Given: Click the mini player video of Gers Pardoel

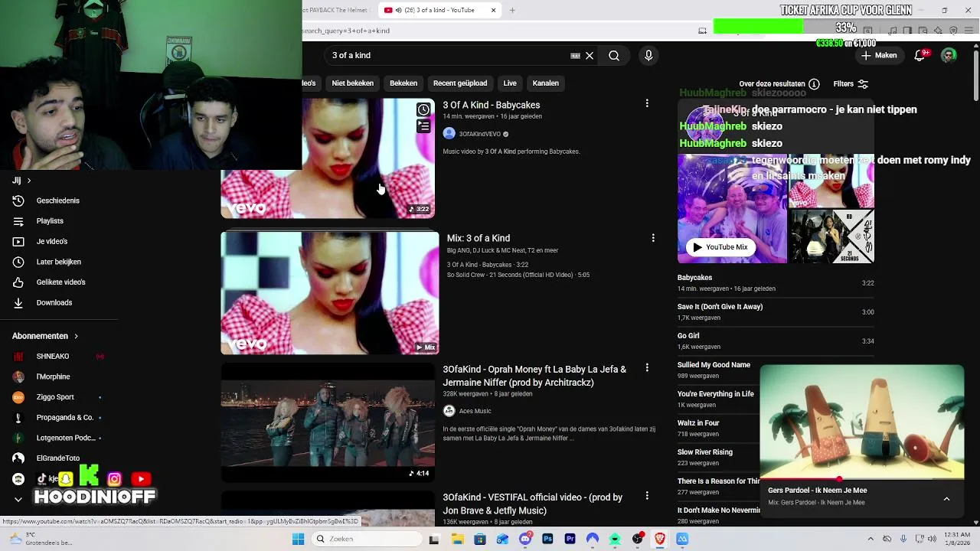Looking at the screenshot, I should [861, 422].
